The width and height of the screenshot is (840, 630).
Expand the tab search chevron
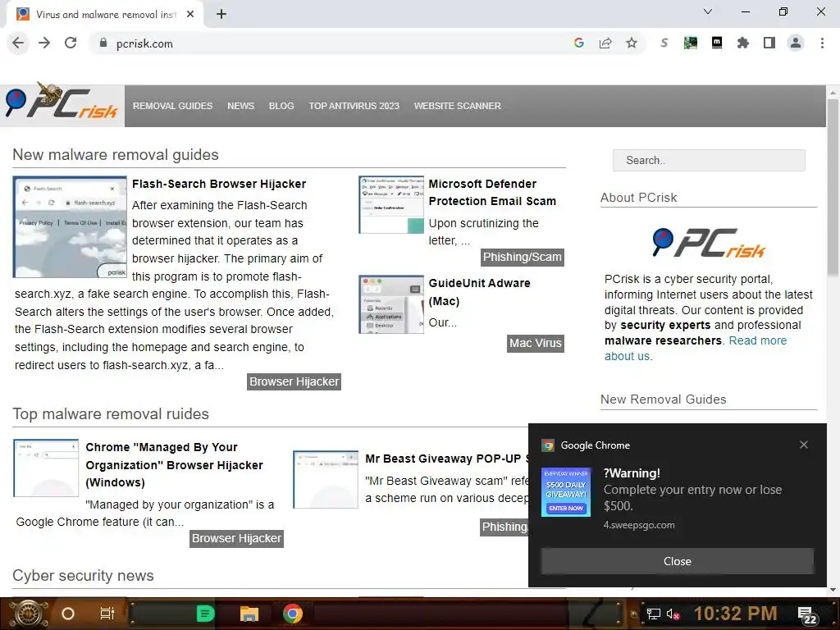point(708,11)
